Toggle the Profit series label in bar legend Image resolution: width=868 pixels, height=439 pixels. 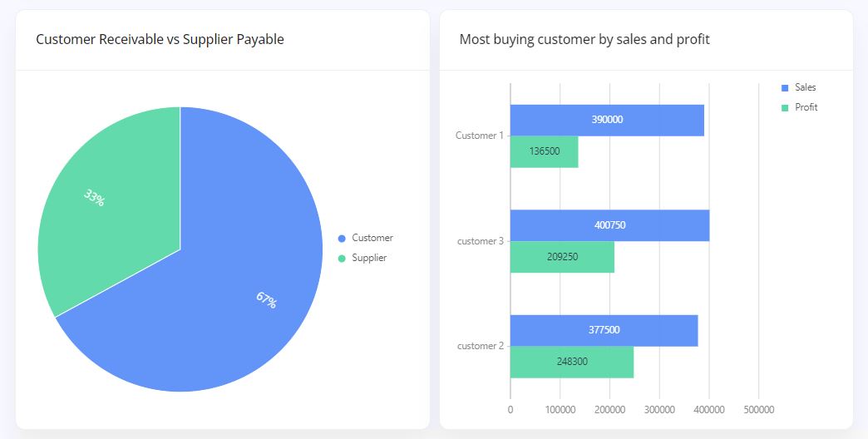click(806, 107)
